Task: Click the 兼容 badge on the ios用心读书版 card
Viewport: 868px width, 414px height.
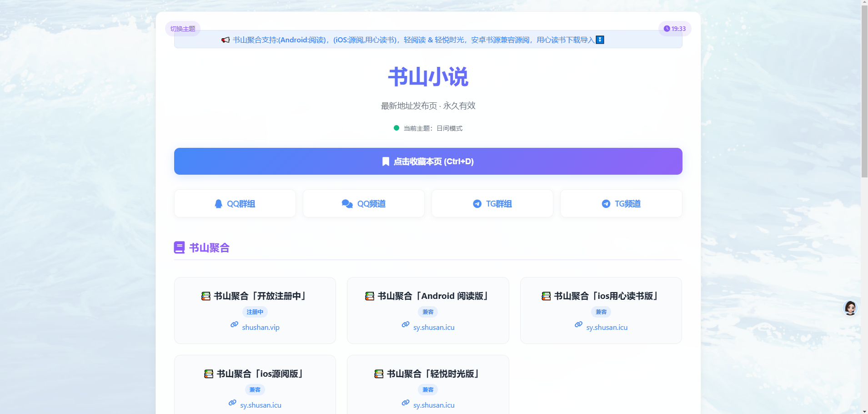Action: (601, 312)
